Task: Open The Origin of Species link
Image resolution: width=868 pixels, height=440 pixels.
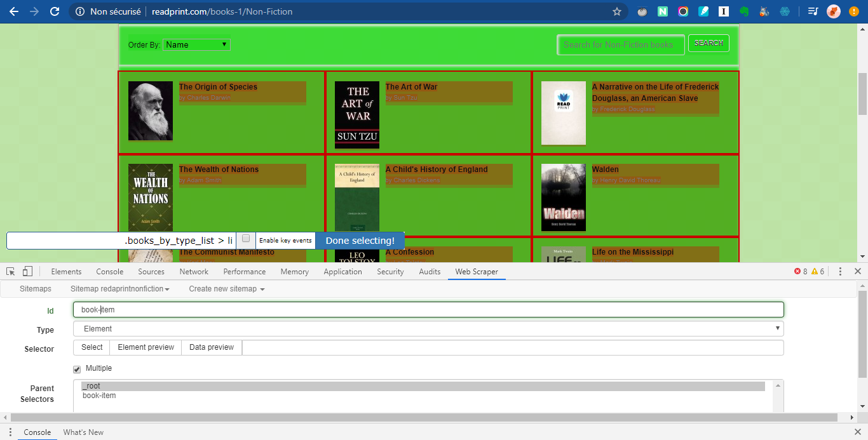Action: click(218, 87)
